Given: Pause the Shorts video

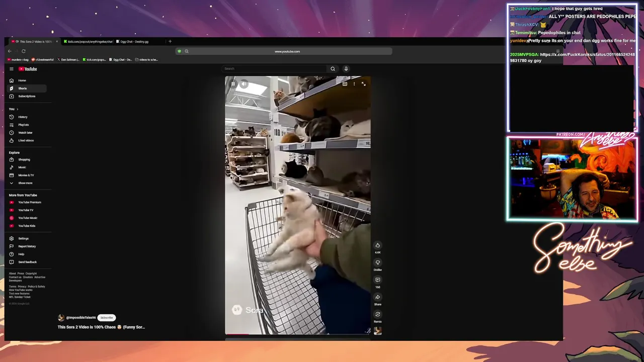Looking at the screenshot, I should pyautogui.click(x=233, y=84).
